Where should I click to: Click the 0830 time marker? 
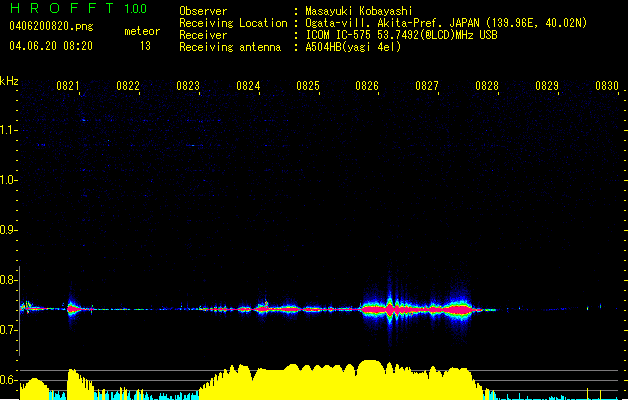607,86
